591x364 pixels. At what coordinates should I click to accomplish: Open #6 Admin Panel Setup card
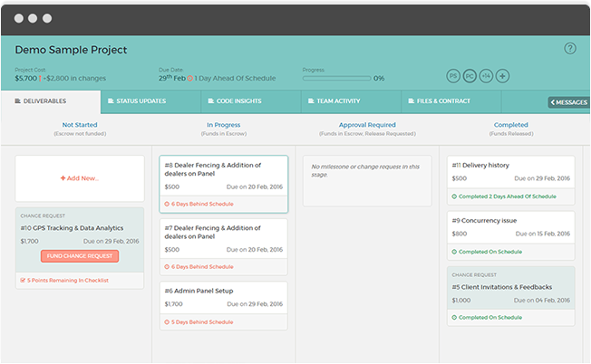224,306
